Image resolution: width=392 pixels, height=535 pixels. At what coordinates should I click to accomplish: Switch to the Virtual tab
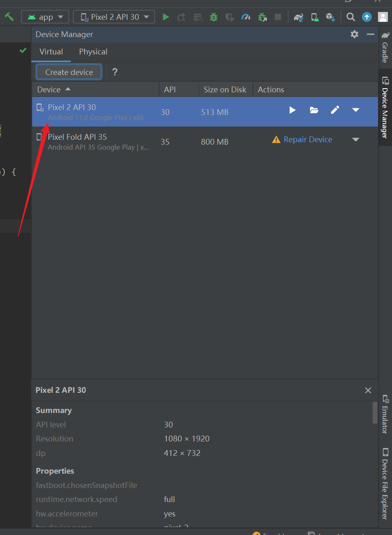coord(51,52)
